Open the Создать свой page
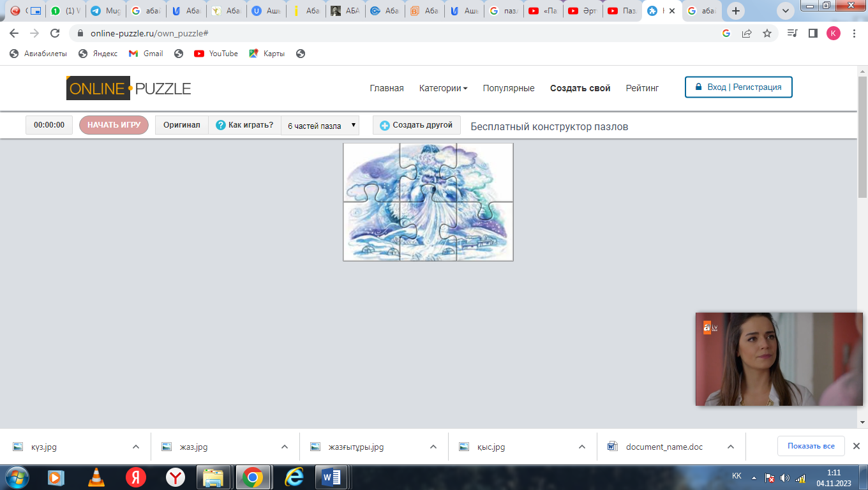The width and height of the screenshot is (868, 490). 580,88
